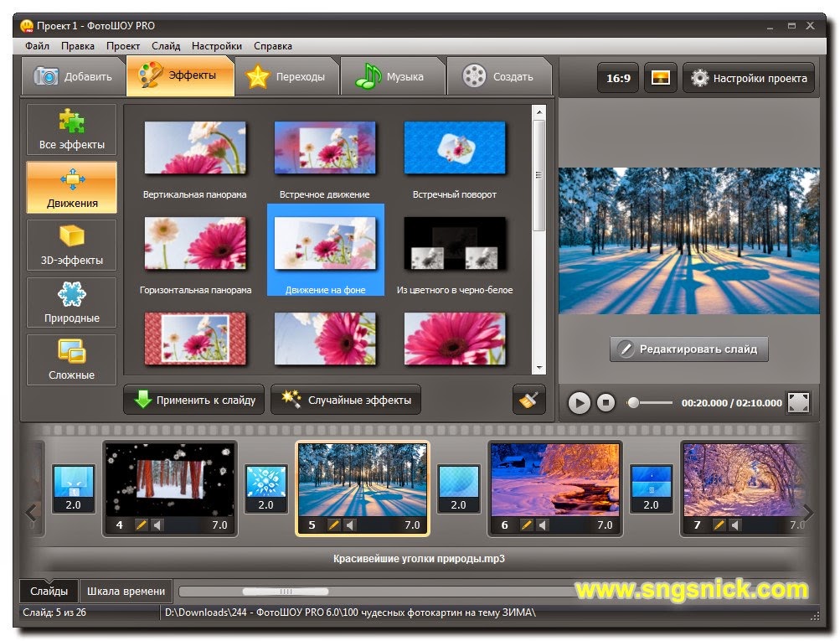Click the picture fit-mode icon
This screenshot has width=840, height=641.
[660, 78]
